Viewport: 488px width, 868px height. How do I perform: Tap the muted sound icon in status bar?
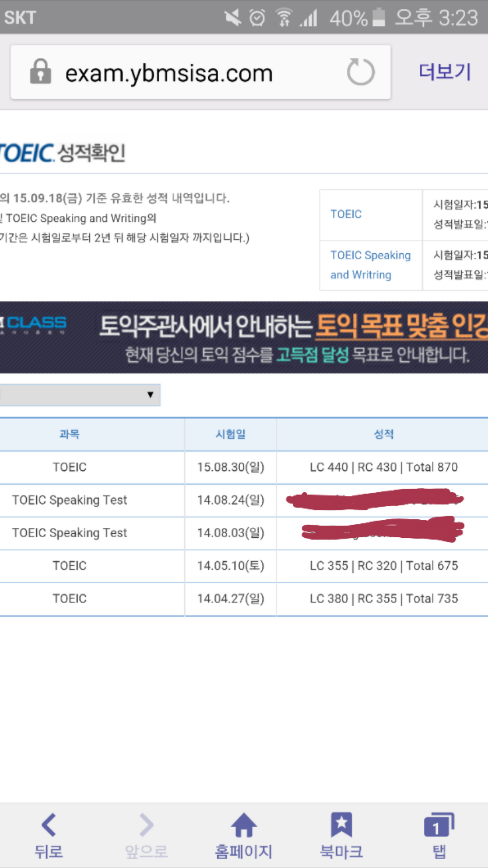(232, 18)
